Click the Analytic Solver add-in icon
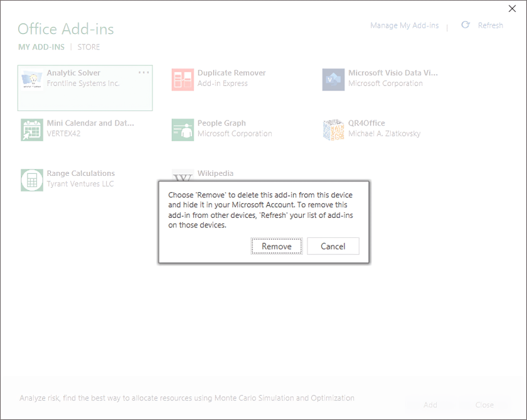Viewport: 527px width, 420px height. [32, 80]
